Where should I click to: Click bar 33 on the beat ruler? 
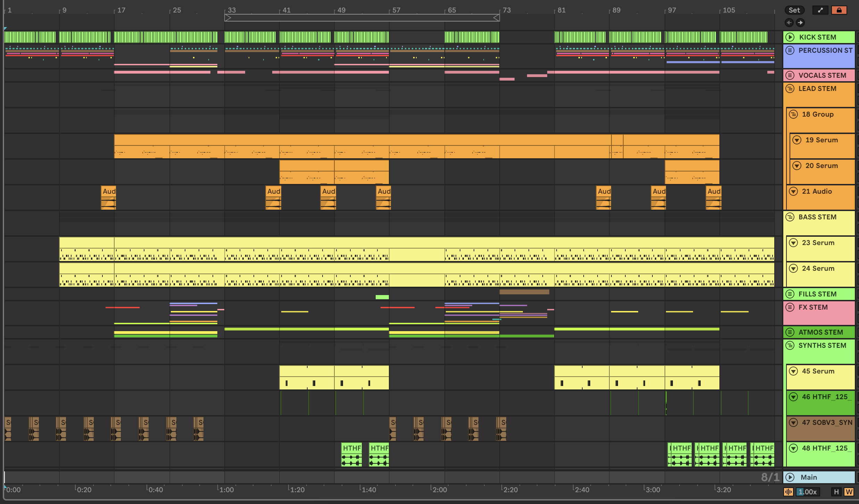pos(232,10)
